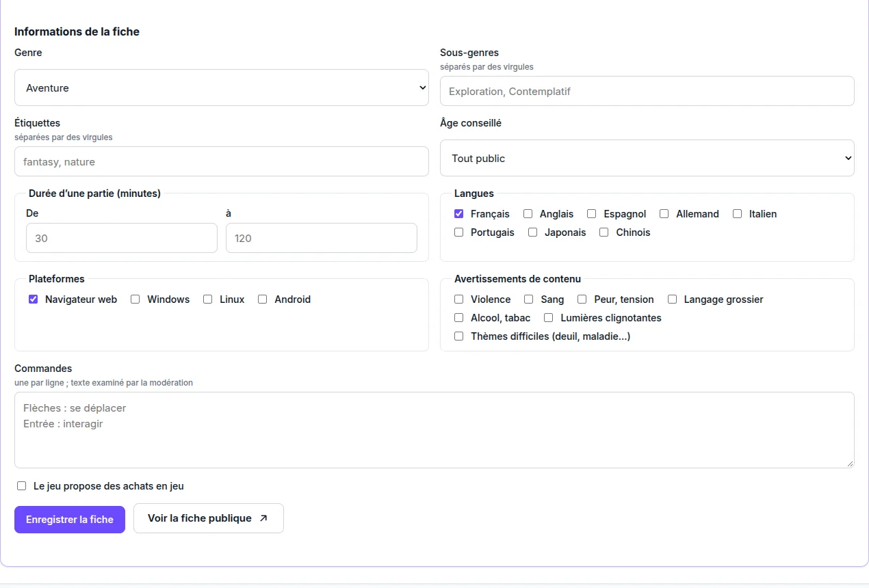Enable the Allemand language checkbox

pos(664,214)
